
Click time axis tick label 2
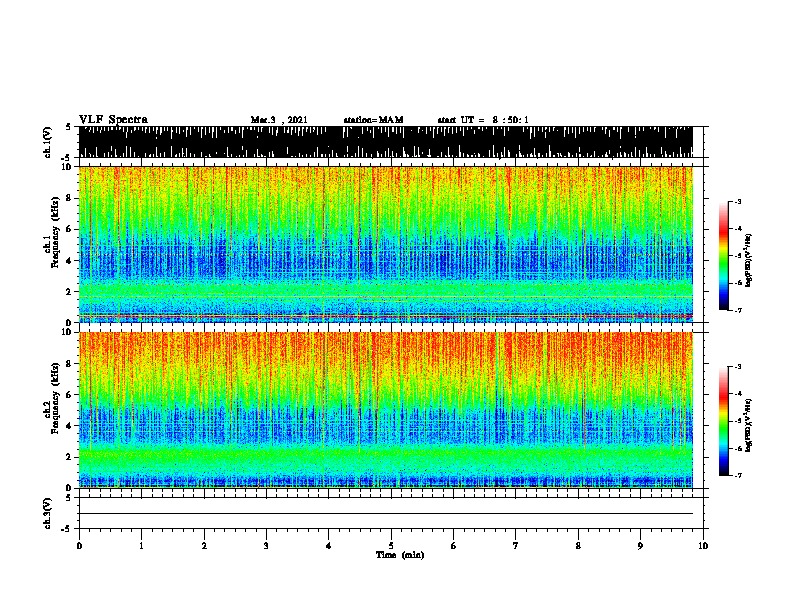click(x=204, y=546)
